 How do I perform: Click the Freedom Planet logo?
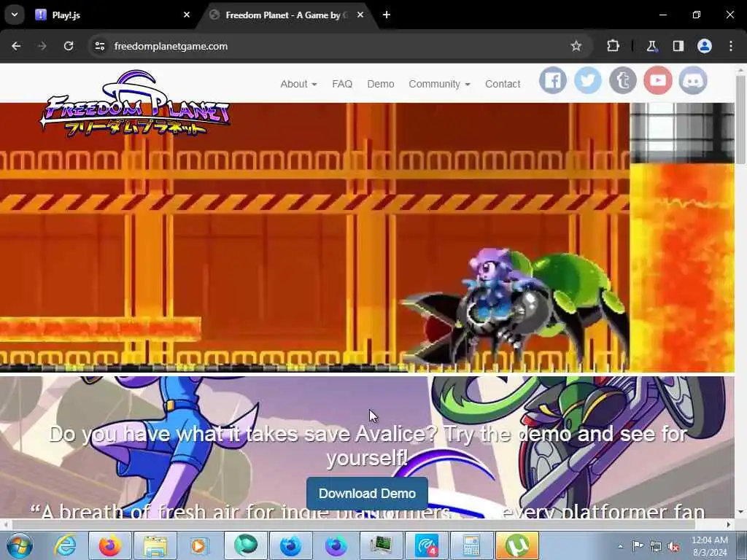coord(135,104)
